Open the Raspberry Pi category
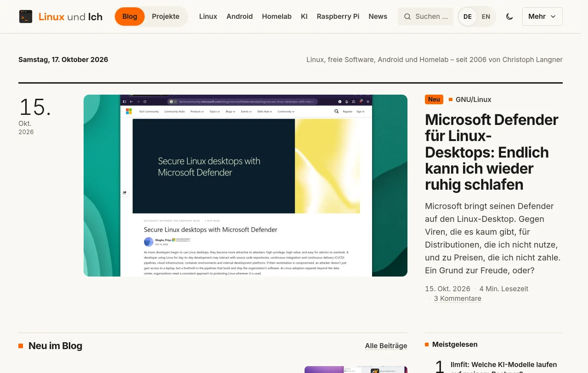The image size is (588, 373). [338, 17]
